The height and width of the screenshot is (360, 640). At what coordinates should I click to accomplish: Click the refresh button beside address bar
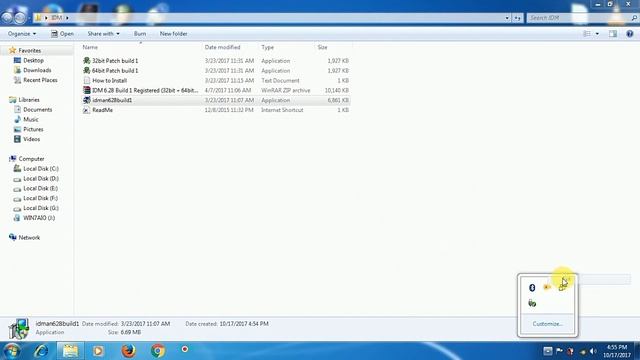point(518,18)
